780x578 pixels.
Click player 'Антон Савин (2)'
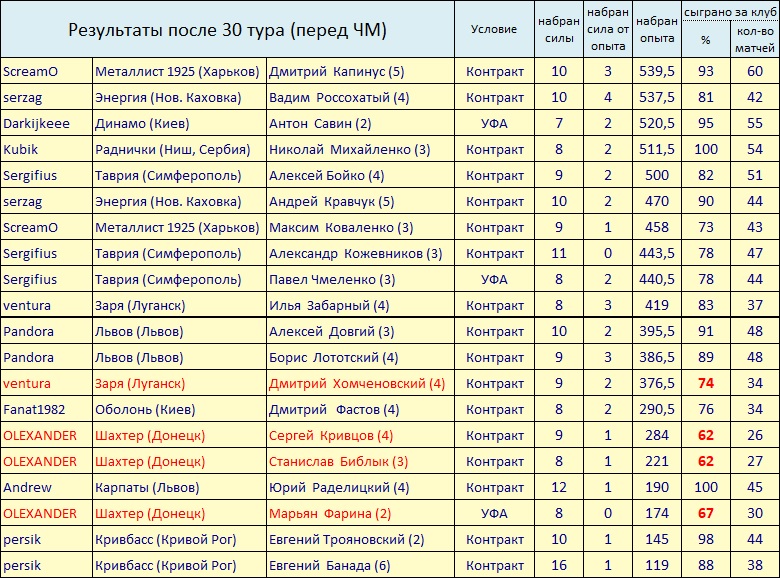[320, 123]
